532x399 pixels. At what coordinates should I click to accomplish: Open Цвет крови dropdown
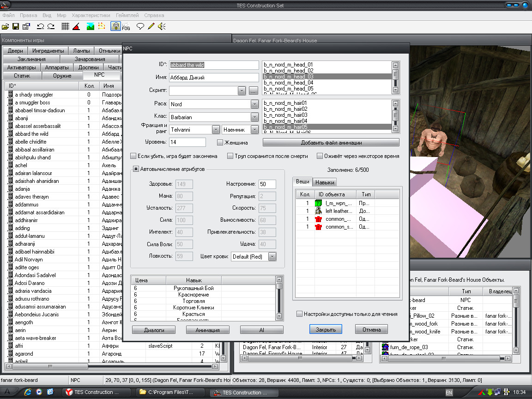[272, 256]
